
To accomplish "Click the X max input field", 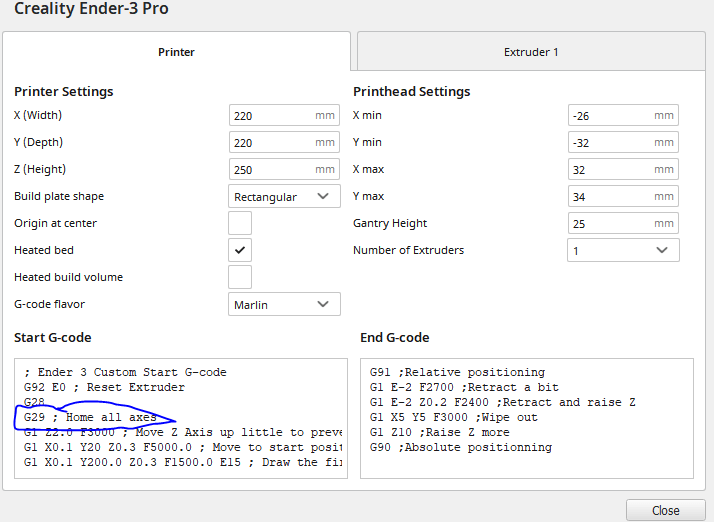I will click(623, 169).
